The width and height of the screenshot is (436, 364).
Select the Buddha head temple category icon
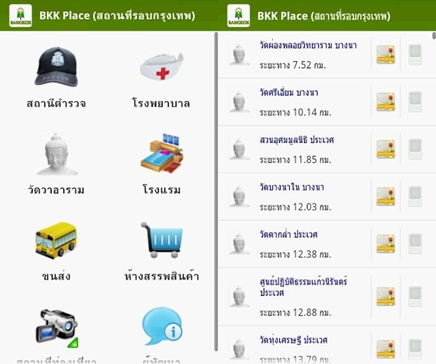point(56,154)
